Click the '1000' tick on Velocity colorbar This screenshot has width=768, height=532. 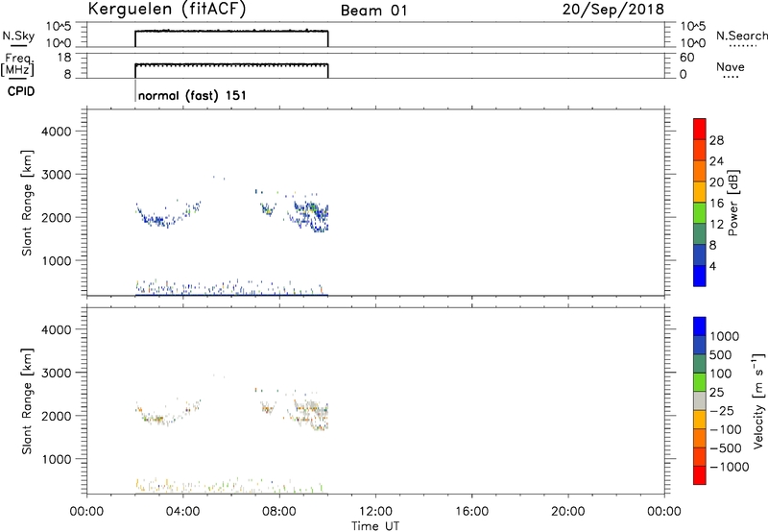[x=725, y=336]
